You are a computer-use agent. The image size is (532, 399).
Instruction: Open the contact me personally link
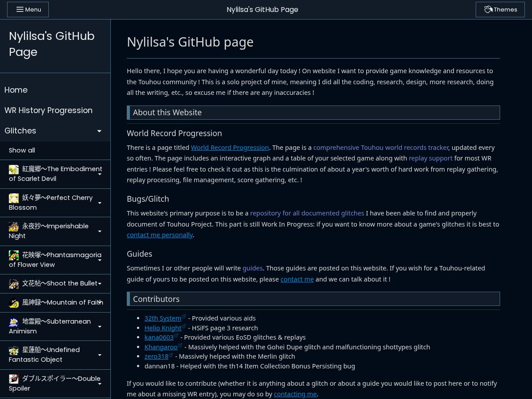[160, 235]
